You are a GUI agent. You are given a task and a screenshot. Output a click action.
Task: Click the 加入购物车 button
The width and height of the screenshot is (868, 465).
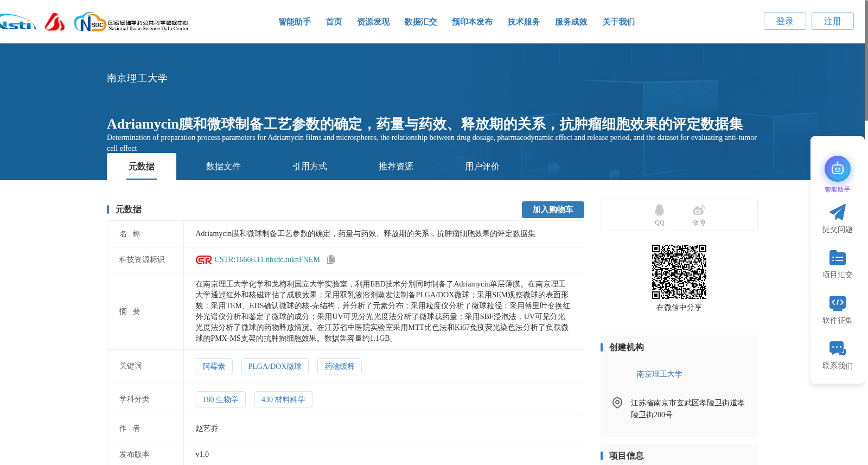tap(553, 209)
